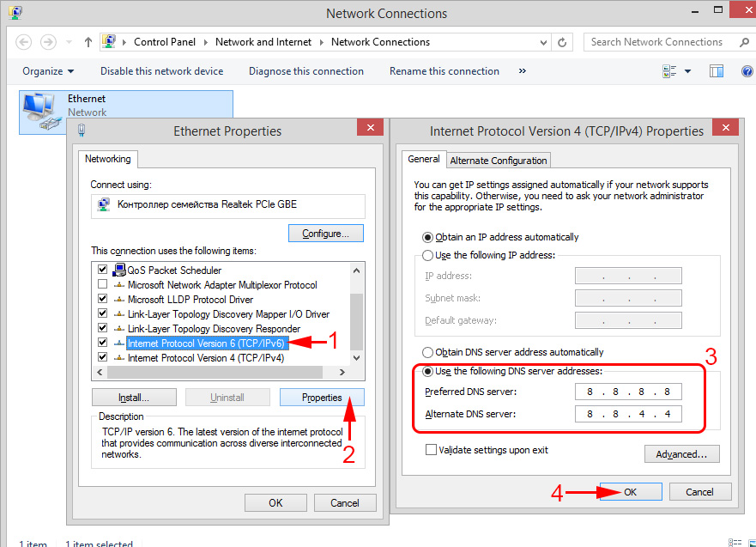This screenshot has height=547, width=756.
Task: Show more toolbar commands chevron
Action: (x=523, y=71)
